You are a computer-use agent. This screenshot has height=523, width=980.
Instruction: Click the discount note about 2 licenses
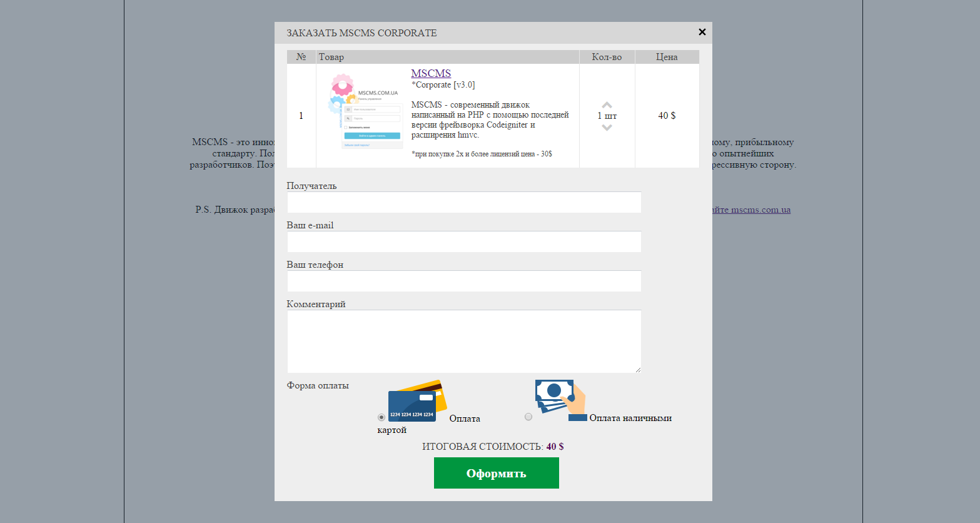(x=482, y=154)
